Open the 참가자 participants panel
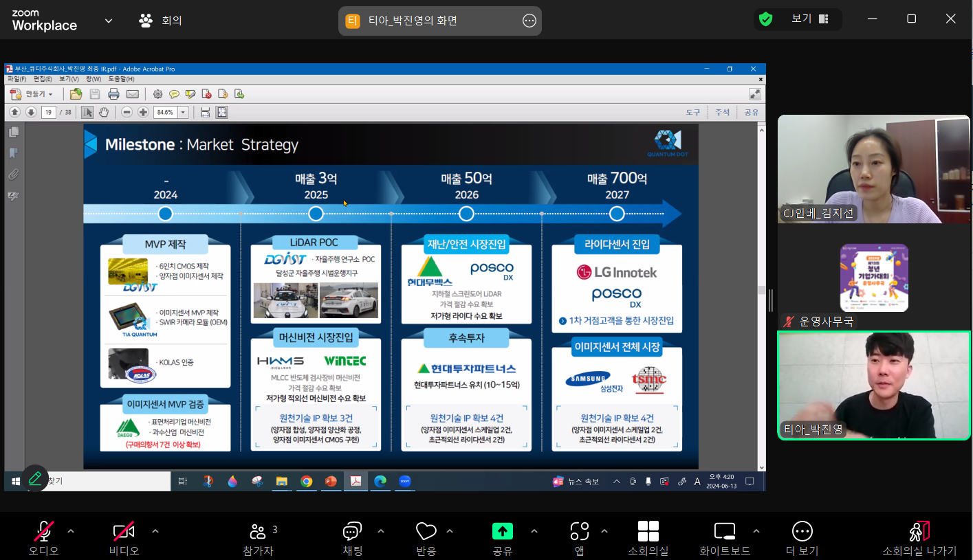 click(259, 538)
